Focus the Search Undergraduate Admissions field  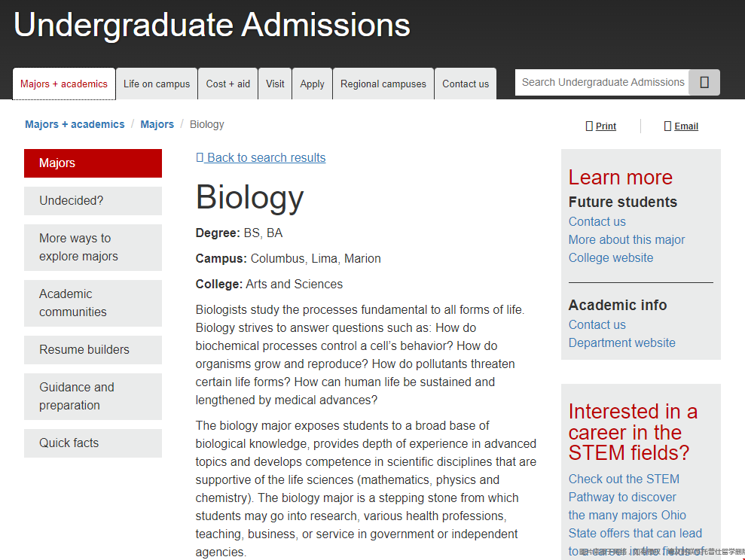point(602,83)
